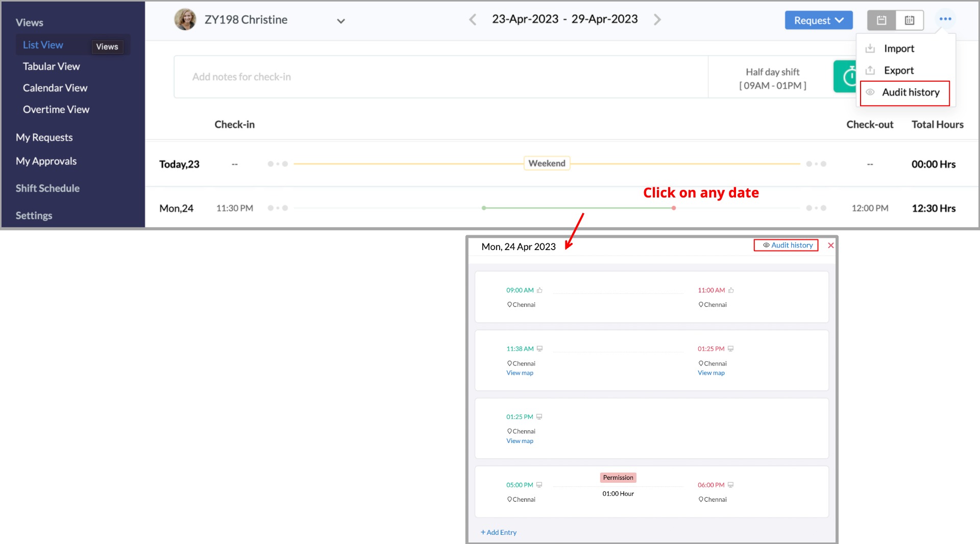Screen dimensions: 980x544
Task: Click the 12:00 PM check-out time
Action: click(x=870, y=208)
